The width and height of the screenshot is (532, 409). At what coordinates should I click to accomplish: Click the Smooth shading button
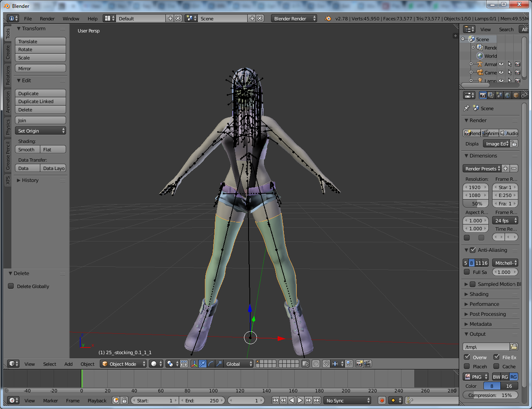pyautogui.click(x=28, y=150)
